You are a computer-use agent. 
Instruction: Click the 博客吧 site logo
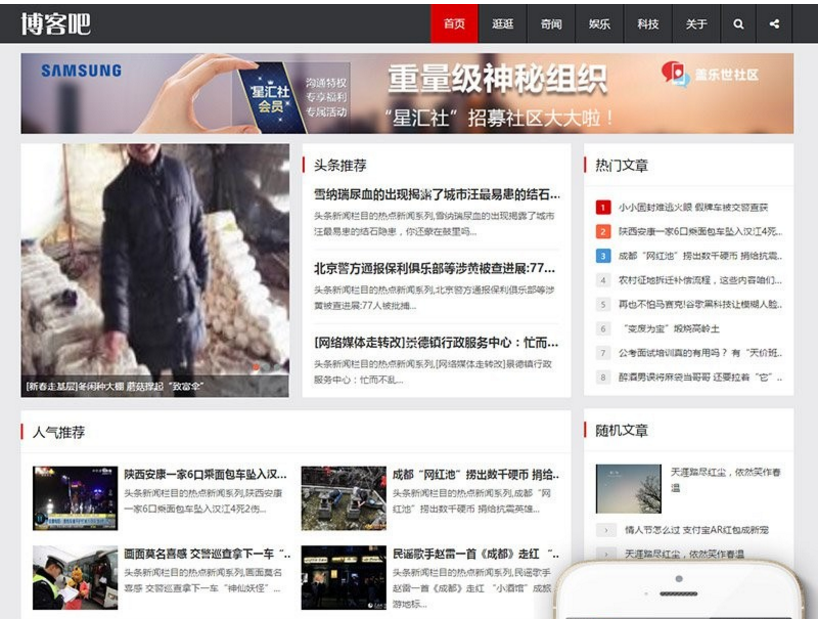click(56, 24)
